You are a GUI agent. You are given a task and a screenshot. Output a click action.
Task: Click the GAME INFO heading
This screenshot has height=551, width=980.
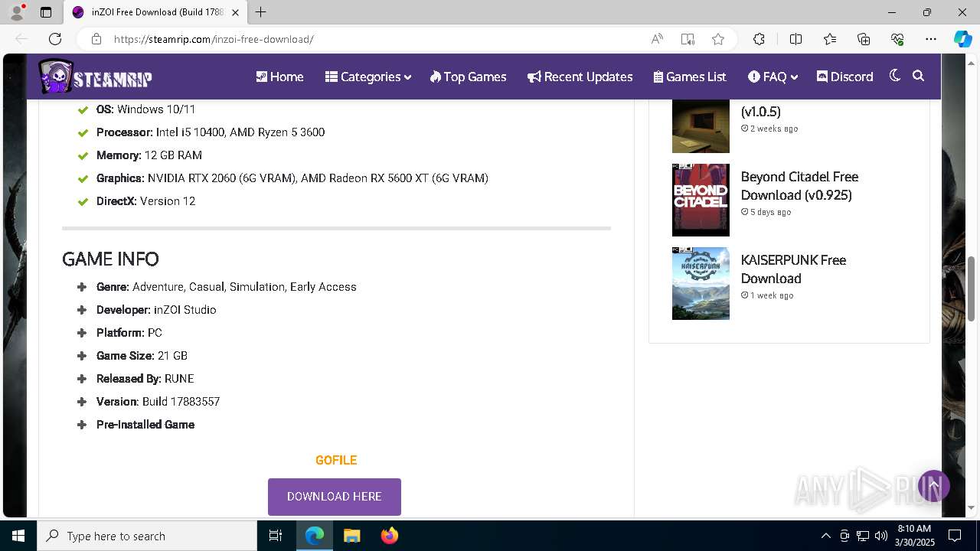click(x=110, y=259)
